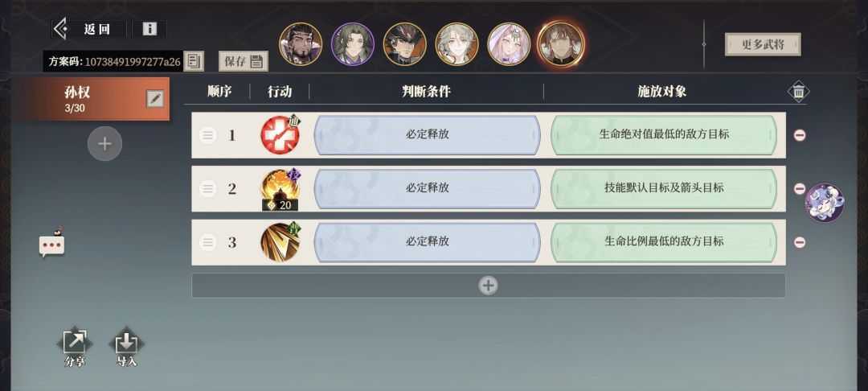Click the 保存 save button
Viewport: 868px width, 391px height.
coord(244,61)
